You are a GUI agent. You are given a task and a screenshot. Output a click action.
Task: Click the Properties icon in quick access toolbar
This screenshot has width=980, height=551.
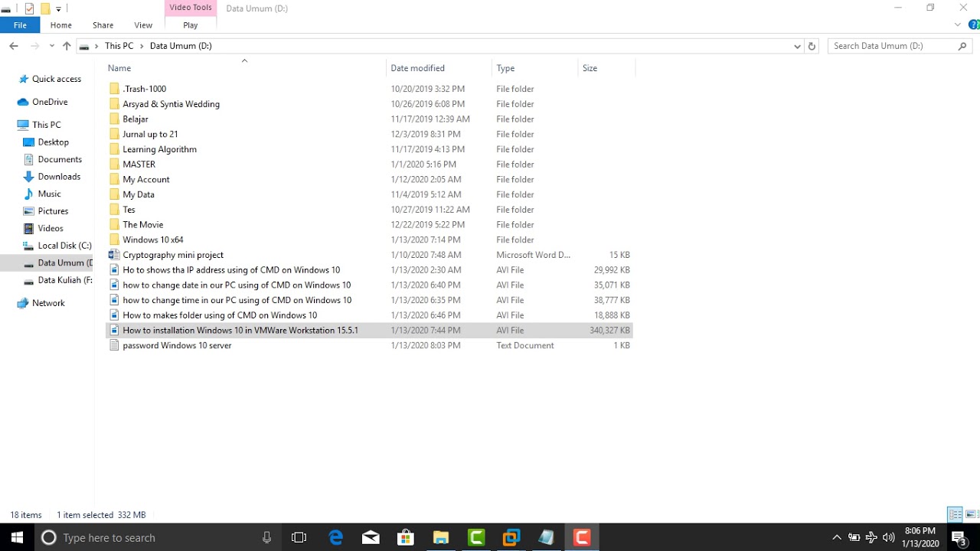point(30,8)
